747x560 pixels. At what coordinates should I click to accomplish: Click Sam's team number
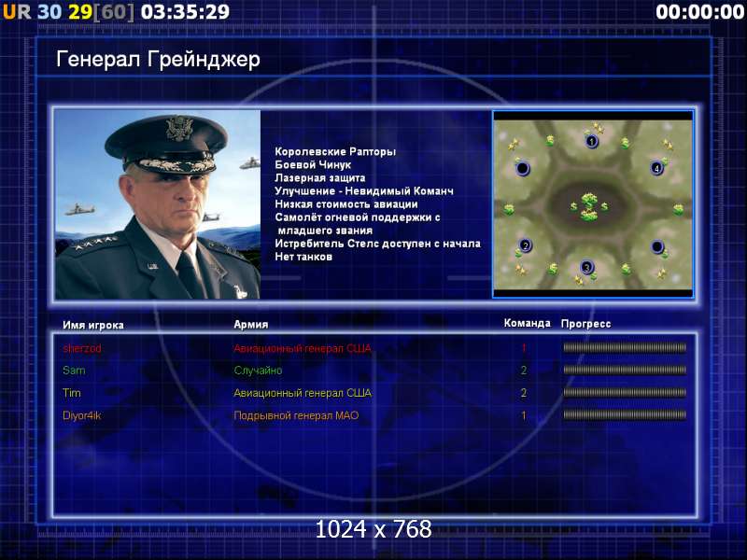click(x=524, y=370)
